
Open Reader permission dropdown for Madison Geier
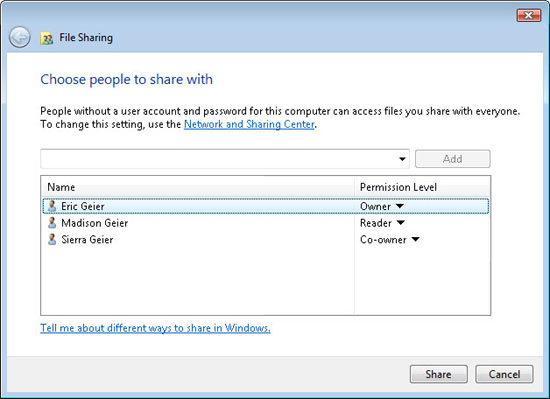tap(401, 223)
